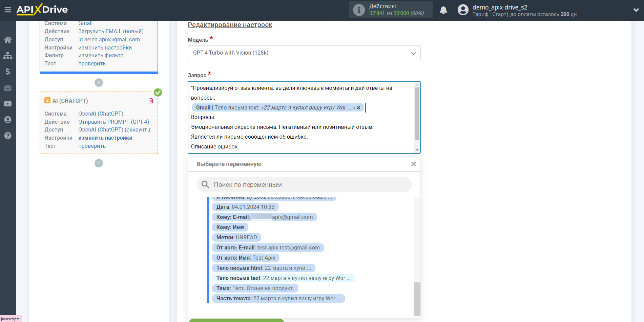This screenshot has height=322, width=644.
Task: Click the variable list scrollbar thumb
Action: point(417,299)
